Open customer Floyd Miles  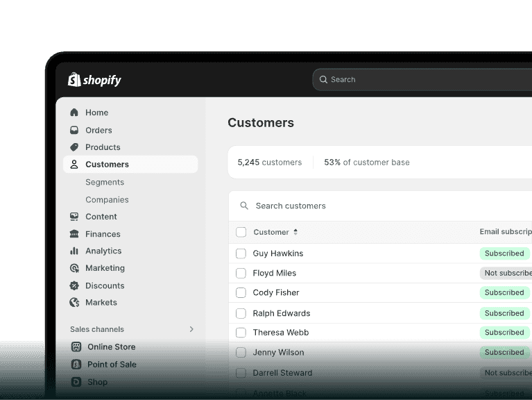click(x=275, y=274)
